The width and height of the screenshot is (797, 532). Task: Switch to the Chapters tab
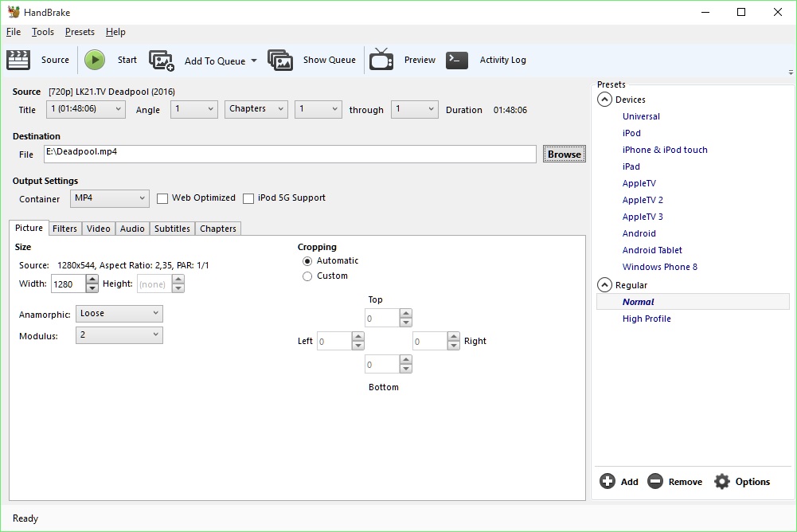(x=218, y=229)
